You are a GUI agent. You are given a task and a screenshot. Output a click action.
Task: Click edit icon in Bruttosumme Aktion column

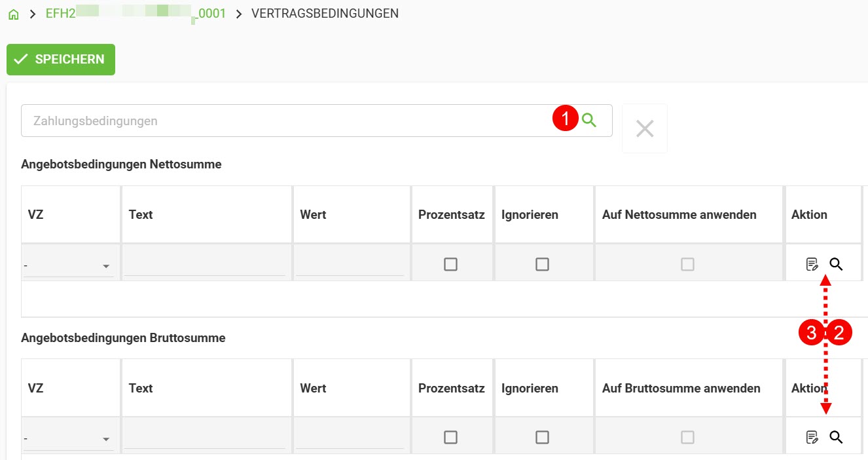812,437
